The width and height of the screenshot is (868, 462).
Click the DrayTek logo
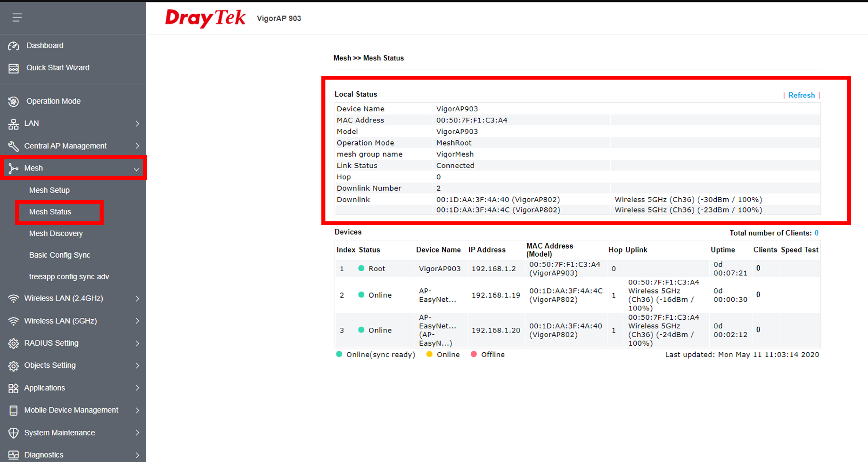click(x=205, y=18)
